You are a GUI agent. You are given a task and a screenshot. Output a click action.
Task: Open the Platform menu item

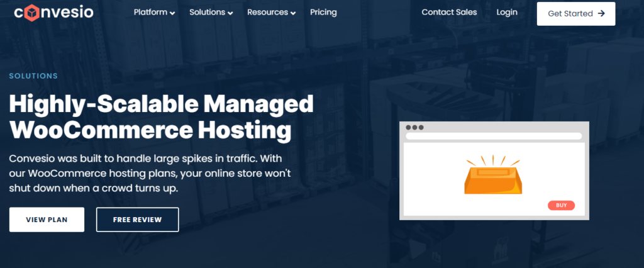pos(150,13)
